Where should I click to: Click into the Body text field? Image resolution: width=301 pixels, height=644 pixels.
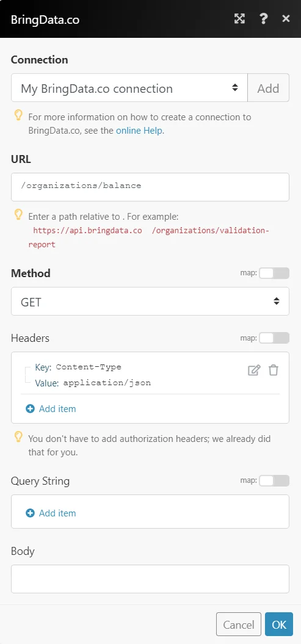pyautogui.click(x=150, y=579)
